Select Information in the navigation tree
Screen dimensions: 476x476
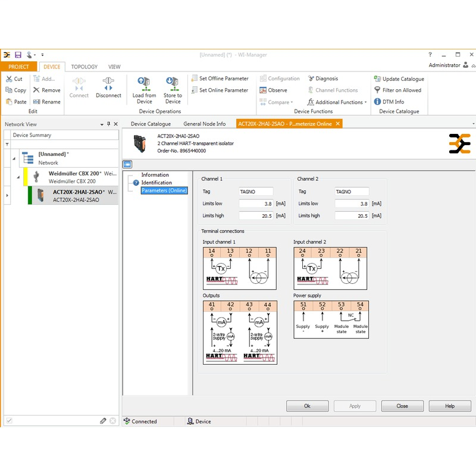(155, 175)
